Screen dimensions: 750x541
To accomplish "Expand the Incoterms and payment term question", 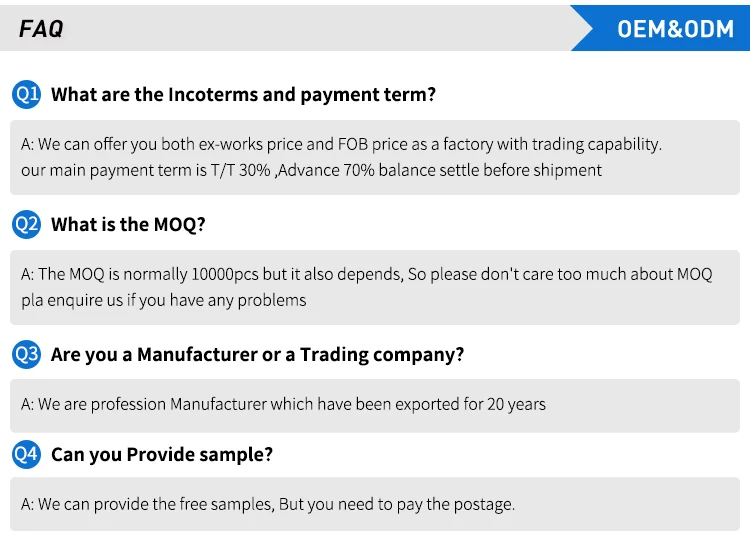I will pyautogui.click(x=243, y=95).
